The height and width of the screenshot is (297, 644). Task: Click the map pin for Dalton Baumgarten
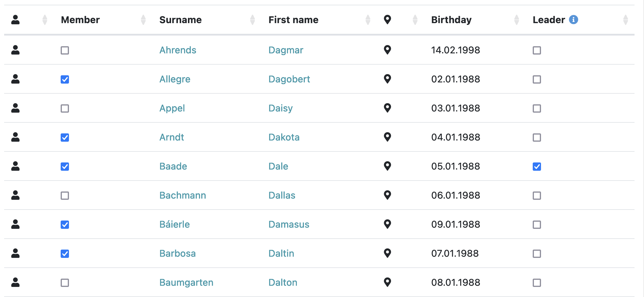[387, 282]
